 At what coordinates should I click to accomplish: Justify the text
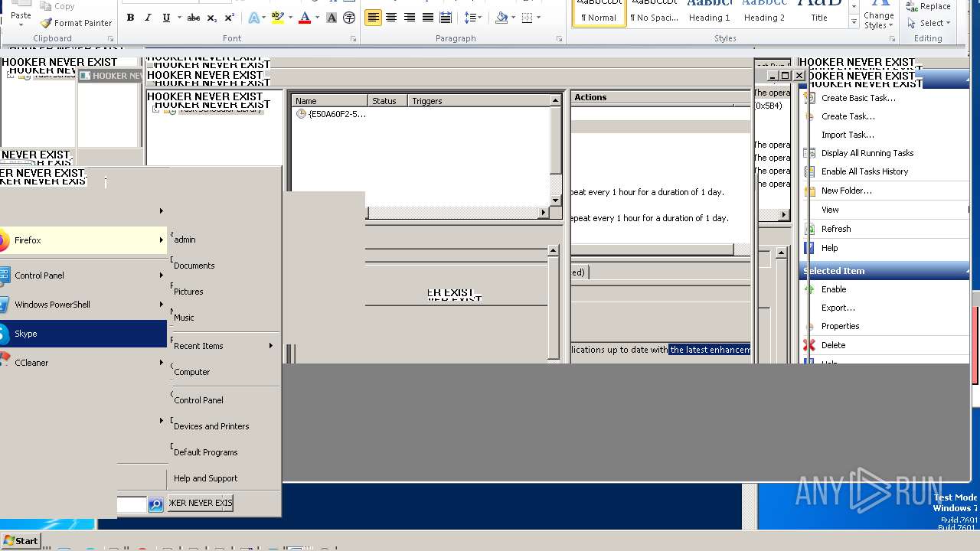pyautogui.click(x=428, y=18)
